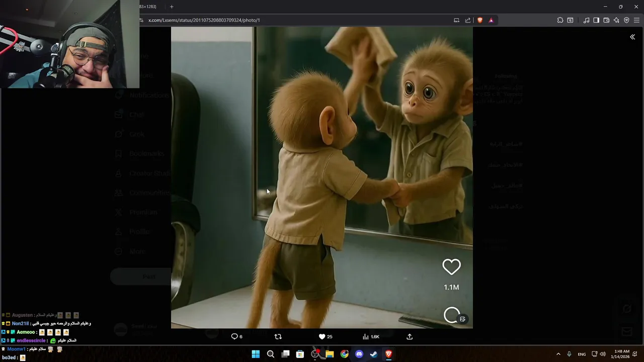This screenshot has height=362, width=644.
Task: Open the Leo AI sparkle icon
Action: coord(616,20)
